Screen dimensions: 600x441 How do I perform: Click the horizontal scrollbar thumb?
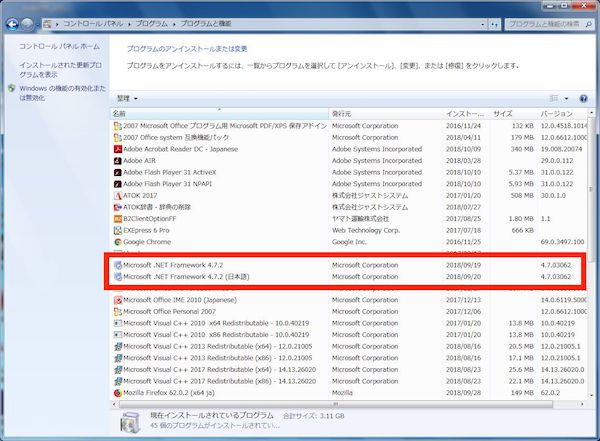pos(336,404)
